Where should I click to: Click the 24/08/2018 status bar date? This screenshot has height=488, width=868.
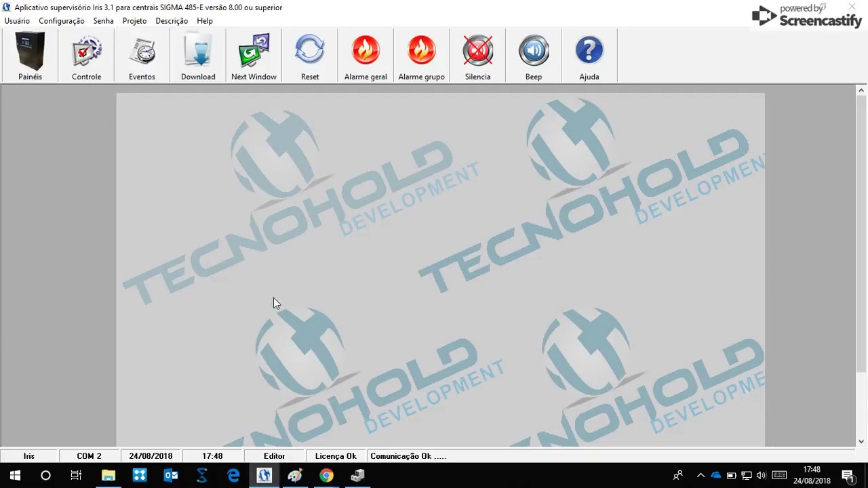151,456
